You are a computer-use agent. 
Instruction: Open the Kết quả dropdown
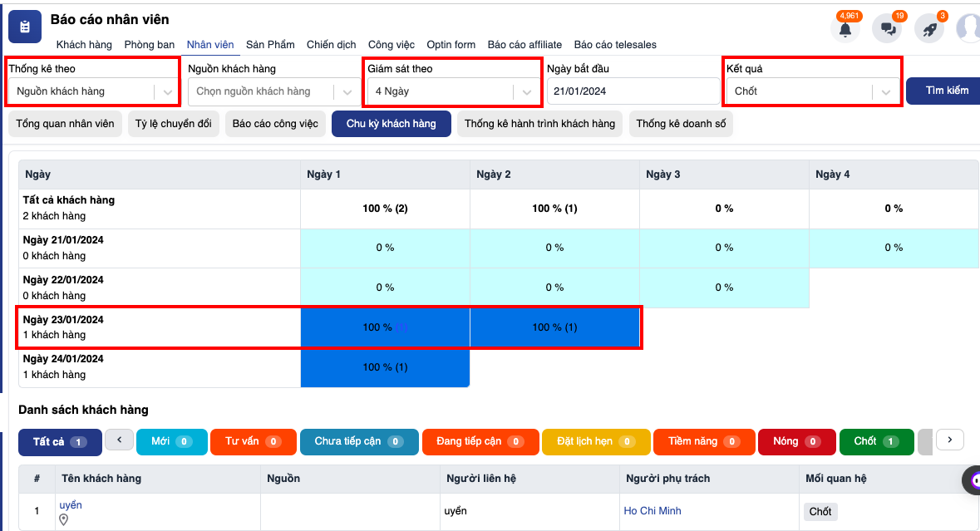812,91
